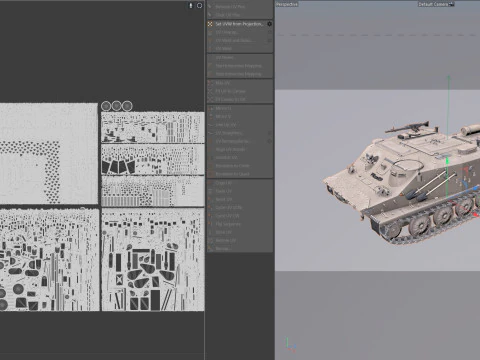This screenshot has height=360, width=480.
Task: Open options gear for Set UVW from Projection
Action: point(269,24)
